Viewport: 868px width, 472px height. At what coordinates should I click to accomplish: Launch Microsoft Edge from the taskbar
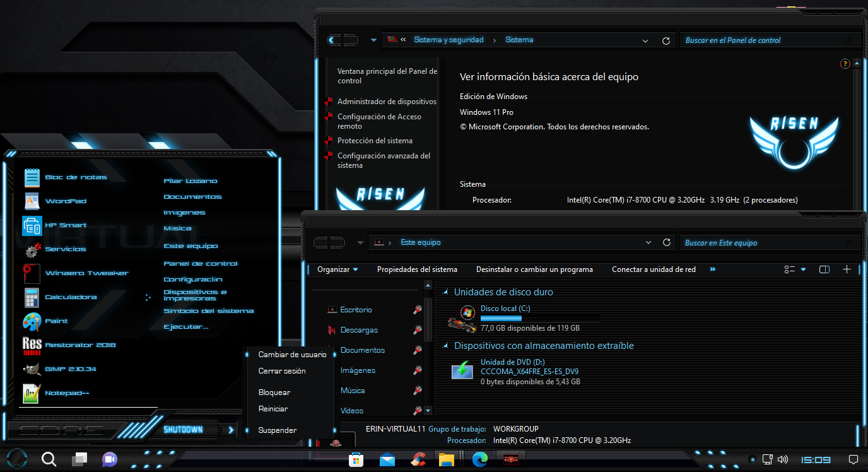tap(479, 459)
